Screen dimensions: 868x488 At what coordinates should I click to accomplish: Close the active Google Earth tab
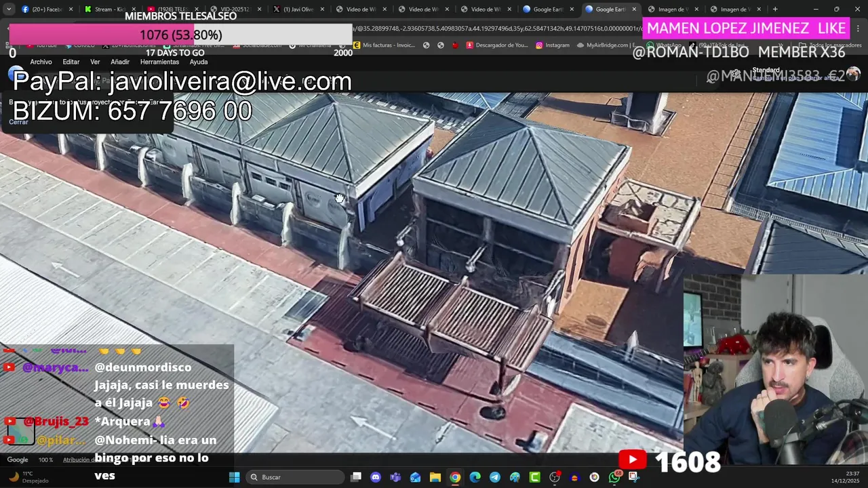pos(635,9)
